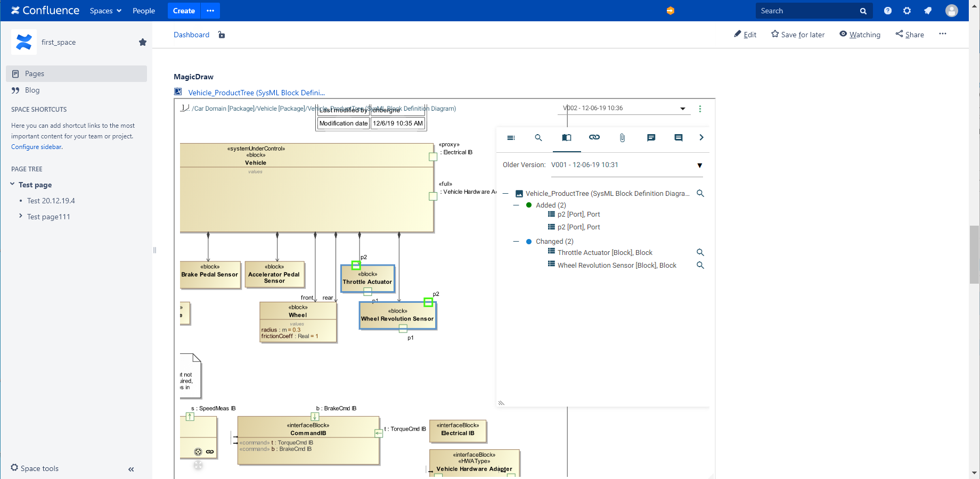The width and height of the screenshot is (980, 479).
Task: Locate Throttle Actuator block with magnifier
Action: pyautogui.click(x=700, y=252)
